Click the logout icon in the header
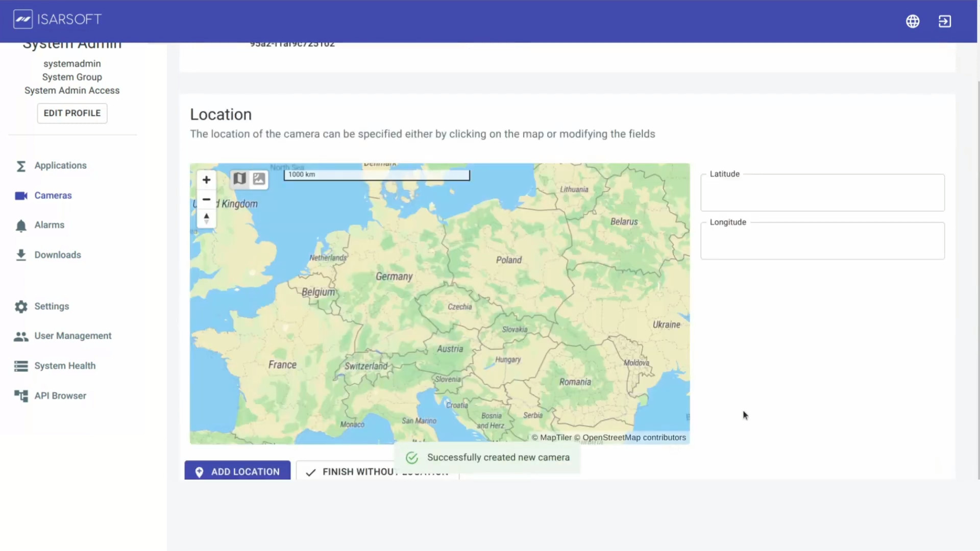The image size is (980, 551). click(x=945, y=21)
